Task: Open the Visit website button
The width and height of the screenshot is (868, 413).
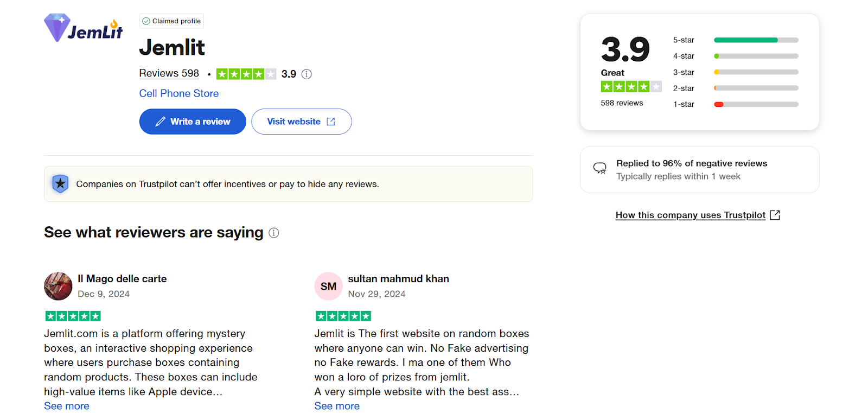Action: (302, 122)
